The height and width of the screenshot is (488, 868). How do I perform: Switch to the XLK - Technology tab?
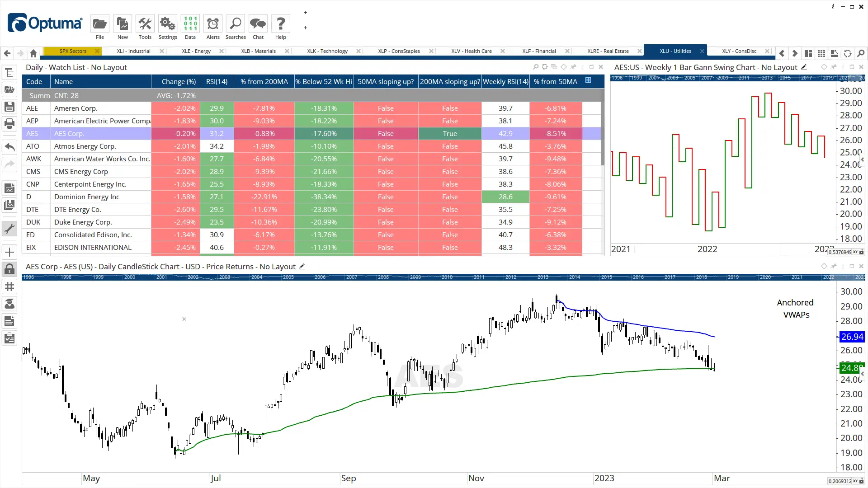[x=327, y=51]
